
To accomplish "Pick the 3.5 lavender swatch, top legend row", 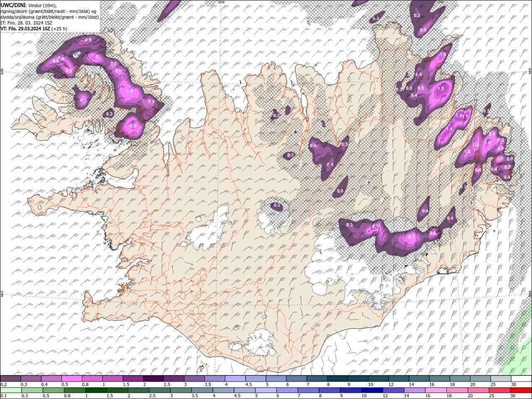I will (215, 379).
